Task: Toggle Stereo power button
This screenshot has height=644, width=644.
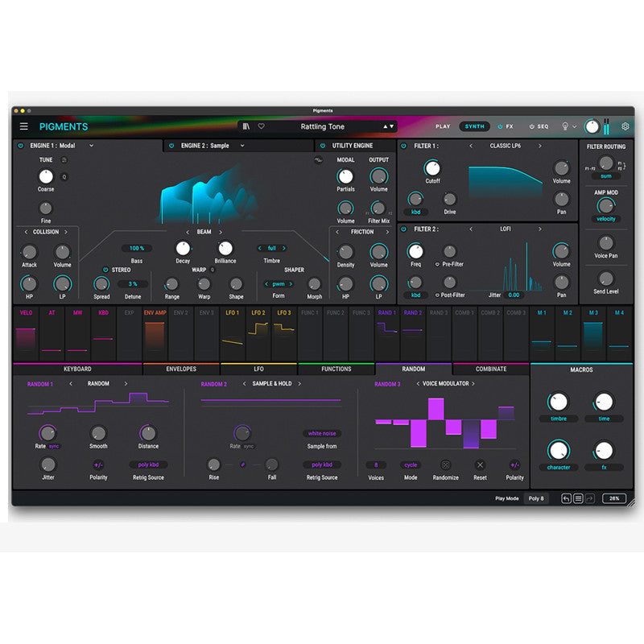Action: pyautogui.click(x=105, y=270)
